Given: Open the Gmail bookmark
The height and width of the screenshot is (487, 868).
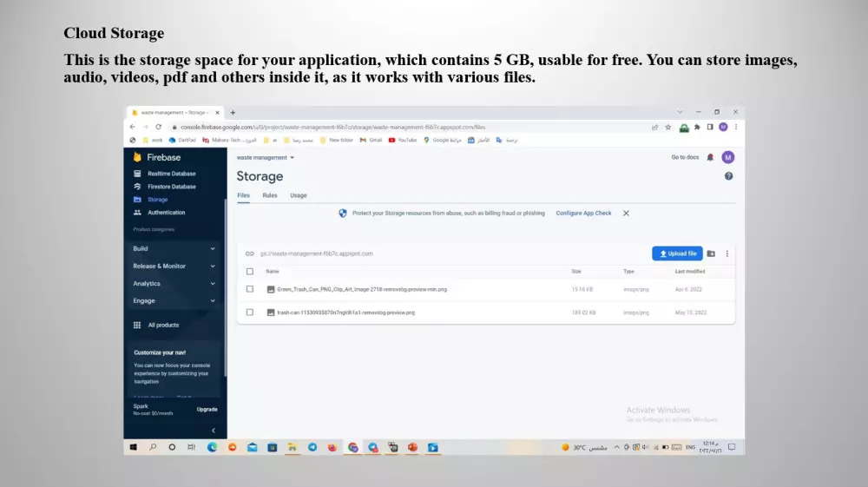Looking at the screenshot, I should [371, 140].
